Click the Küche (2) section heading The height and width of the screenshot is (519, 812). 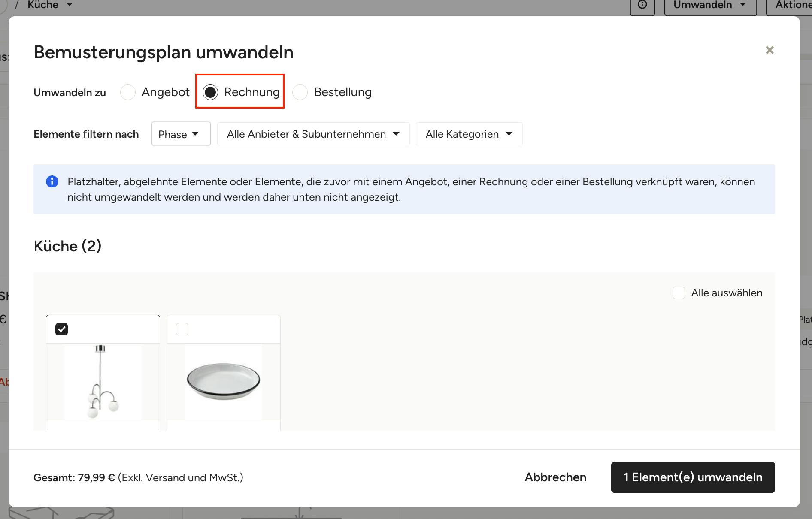67,246
